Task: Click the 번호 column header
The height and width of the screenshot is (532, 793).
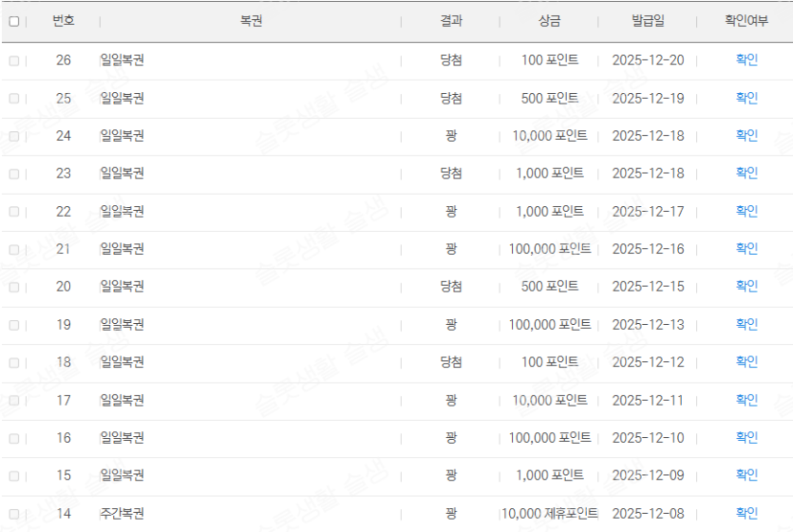Action: click(x=64, y=21)
